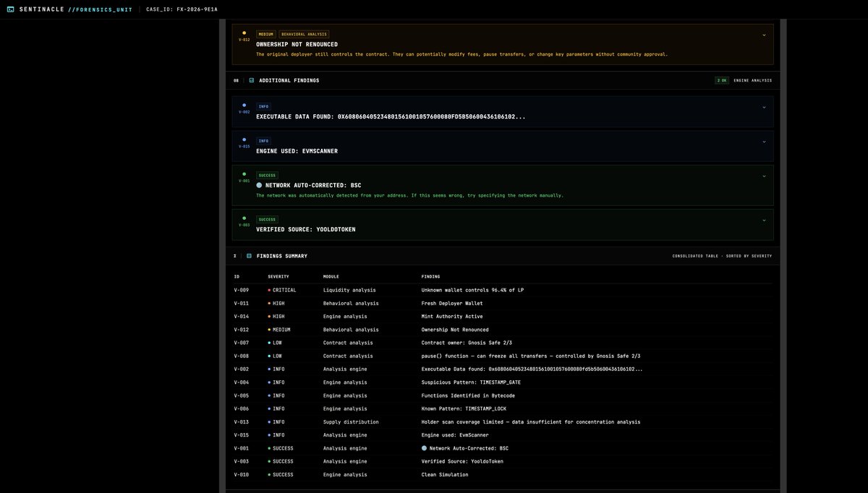868x493 pixels.
Task: Click the pause() function finding in row V-008
Action: coord(531,356)
